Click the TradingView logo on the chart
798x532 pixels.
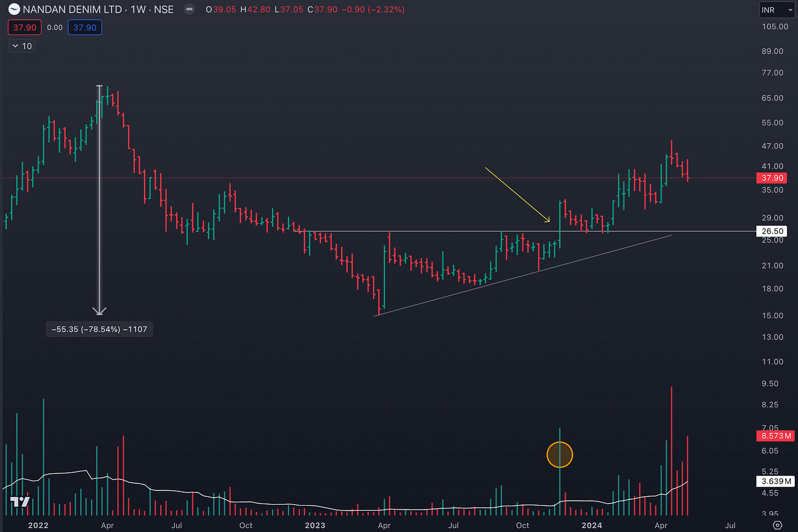pyautogui.click(x=20, y=502)
